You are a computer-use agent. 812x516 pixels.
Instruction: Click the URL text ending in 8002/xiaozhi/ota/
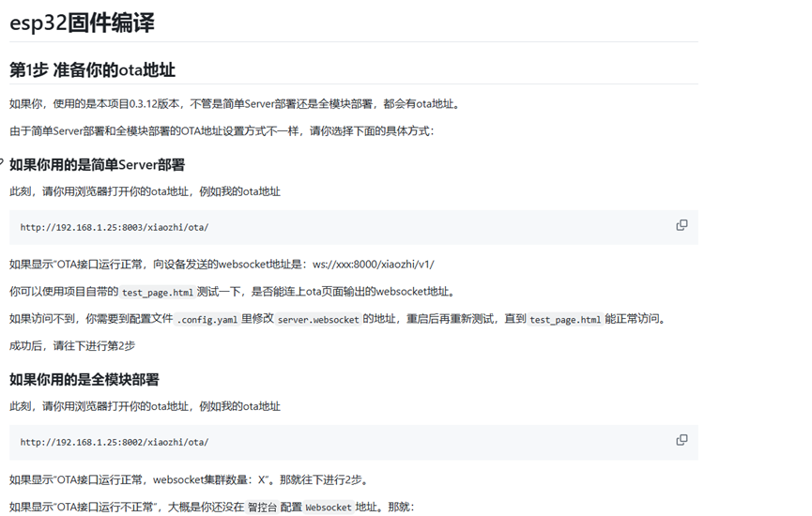pos(115,442)
